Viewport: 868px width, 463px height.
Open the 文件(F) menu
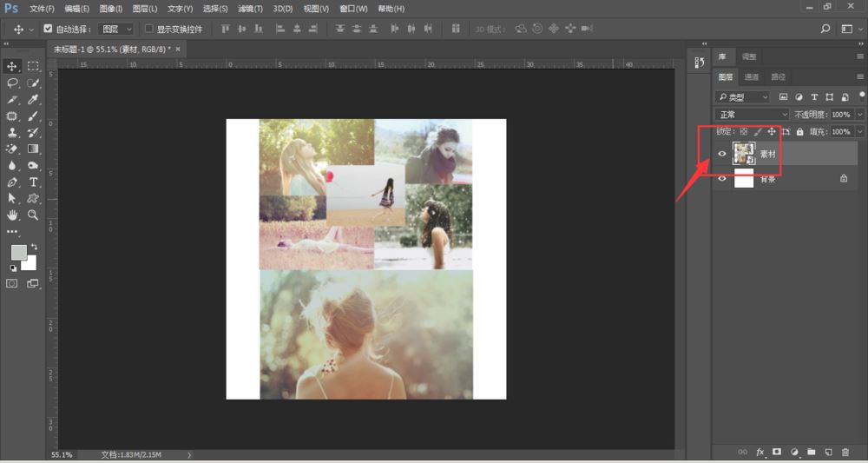pos(42,9)
